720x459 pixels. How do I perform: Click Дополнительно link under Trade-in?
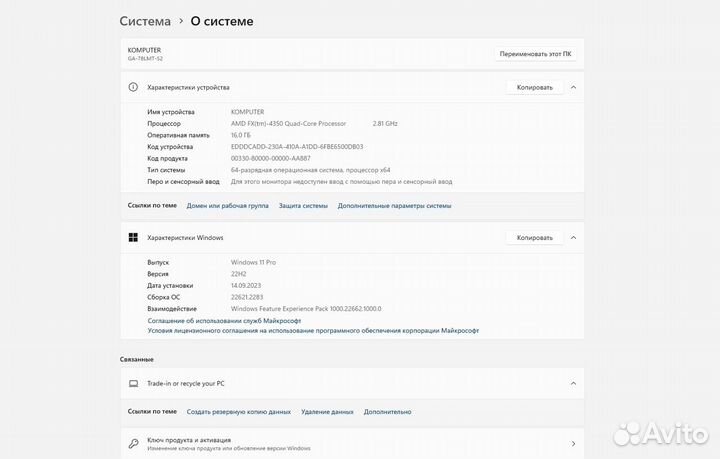387,411
